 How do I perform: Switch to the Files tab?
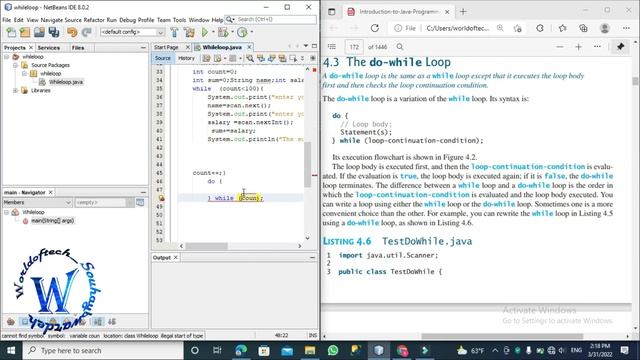click(x=78, y=48)
